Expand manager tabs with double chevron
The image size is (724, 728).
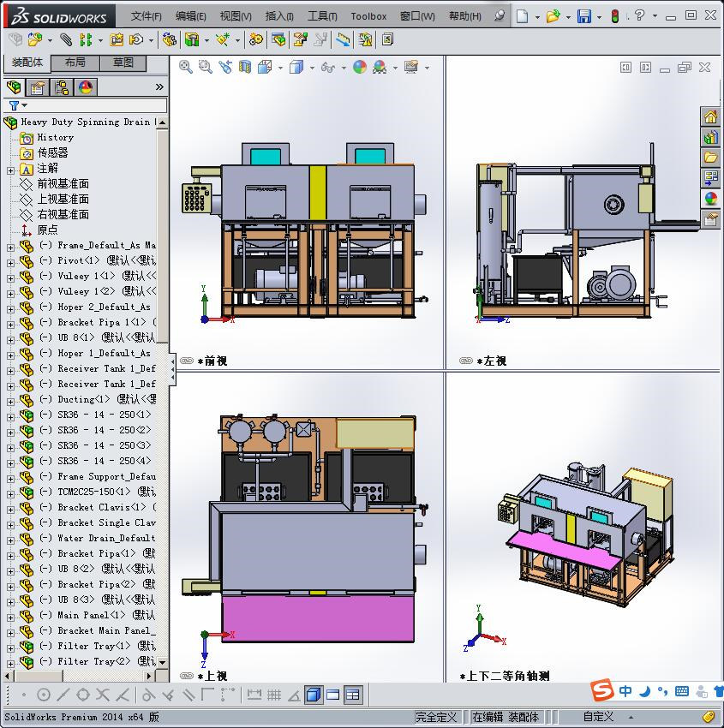pyautogui.click(x=159, y=87)
